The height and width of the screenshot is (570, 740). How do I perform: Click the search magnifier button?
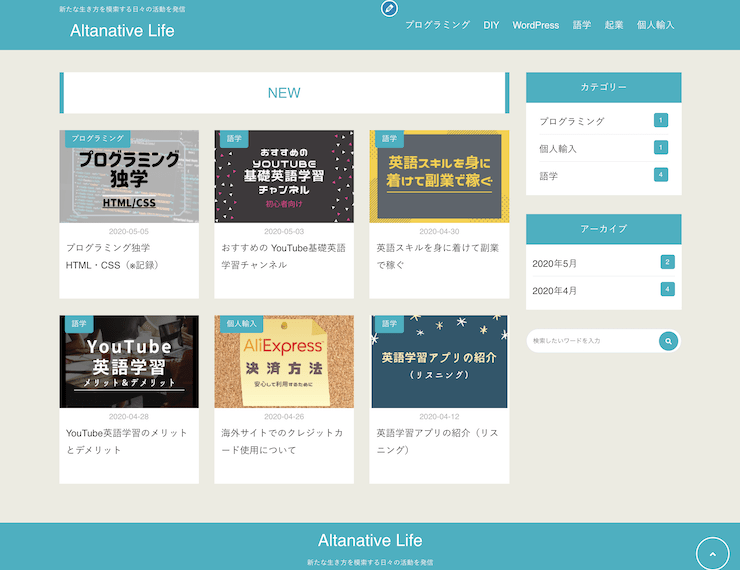pos(668,341)
